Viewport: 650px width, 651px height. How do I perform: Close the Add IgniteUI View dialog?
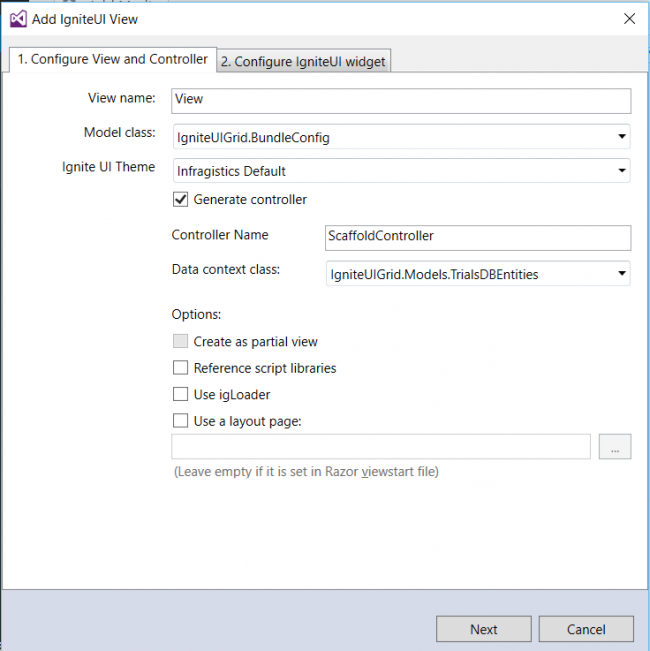629,19
